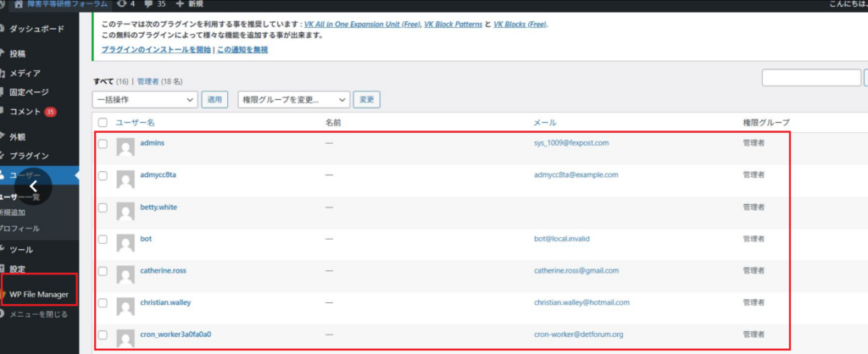868x354 pixels.
Task: Filter users by 管理者 role link
Action: [x=147, y=81]
